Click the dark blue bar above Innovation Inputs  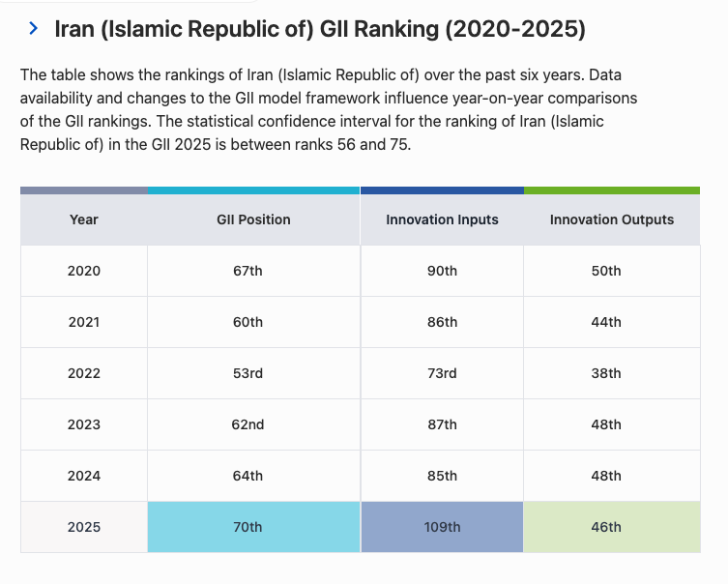point(442,190)
